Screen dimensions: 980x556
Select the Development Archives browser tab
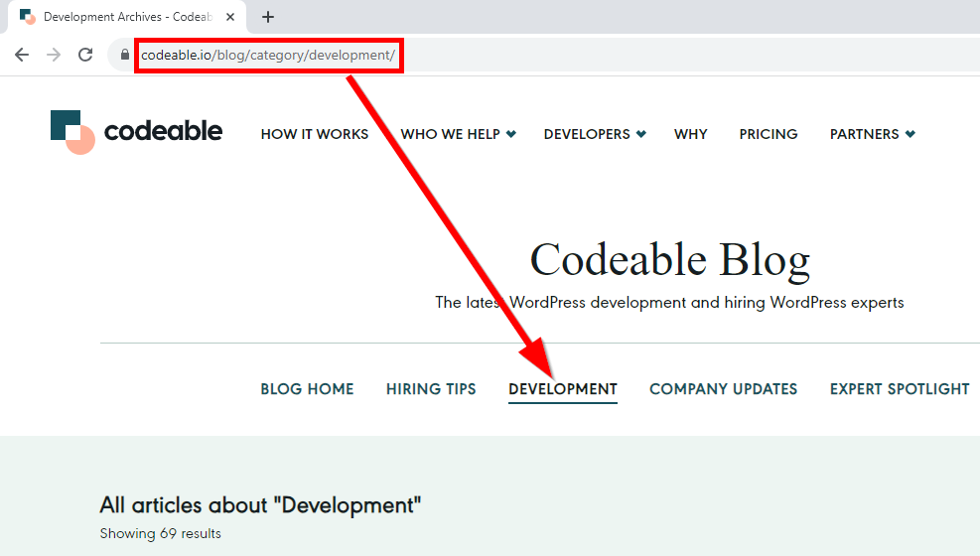click(127, 17)
